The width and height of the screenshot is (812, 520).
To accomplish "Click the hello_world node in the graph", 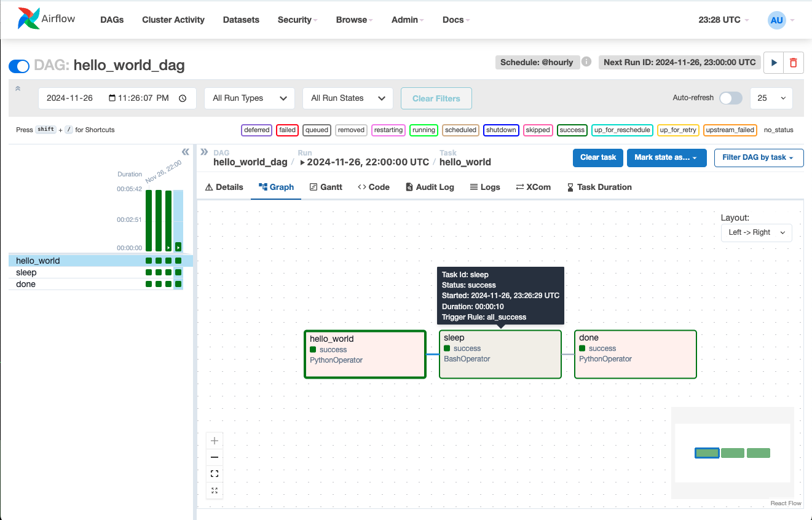I will coord(365,354).
